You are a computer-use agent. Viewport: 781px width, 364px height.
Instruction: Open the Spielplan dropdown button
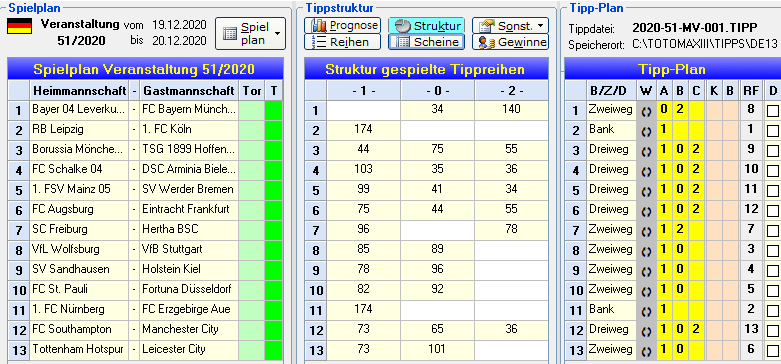251,33
